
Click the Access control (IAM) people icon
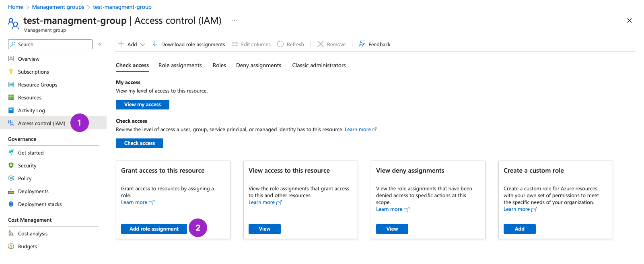click(11, 123)
